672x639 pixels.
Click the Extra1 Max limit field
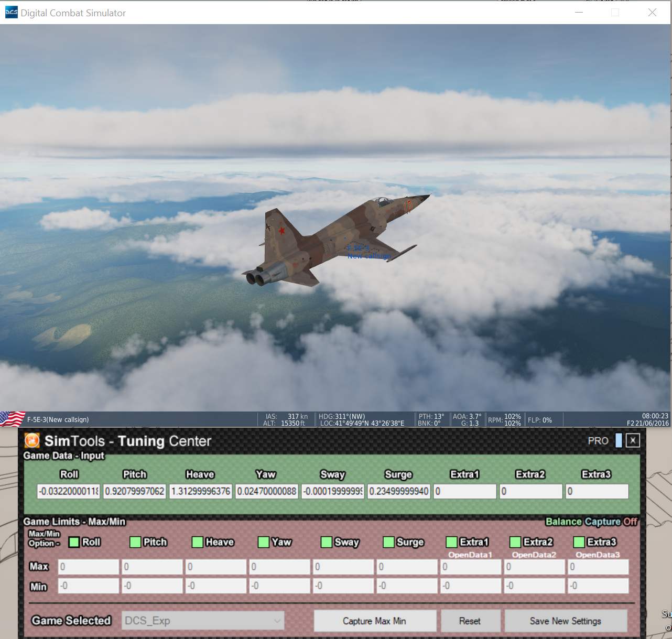point(471,567)
